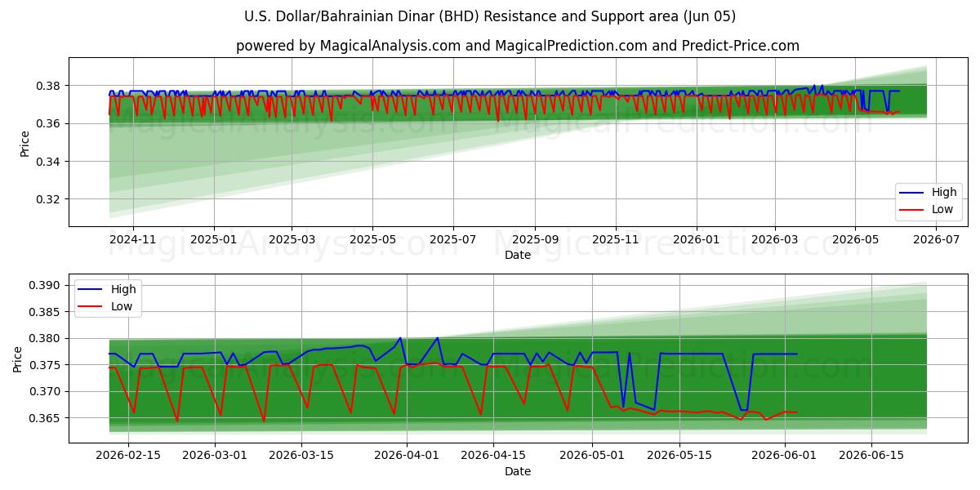Click the 2025-07 date tick label
Screen dimensions: 980x490
click(453, 240)
